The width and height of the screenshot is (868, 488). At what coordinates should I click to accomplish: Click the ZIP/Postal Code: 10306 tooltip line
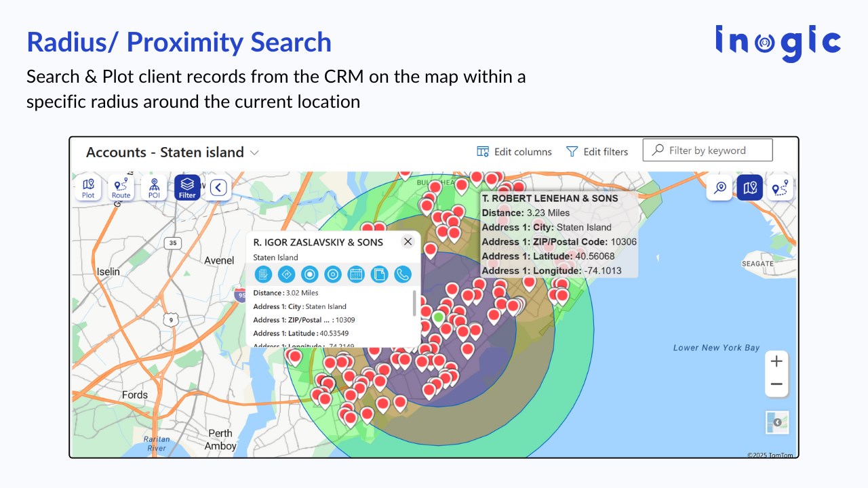(559, 241)
